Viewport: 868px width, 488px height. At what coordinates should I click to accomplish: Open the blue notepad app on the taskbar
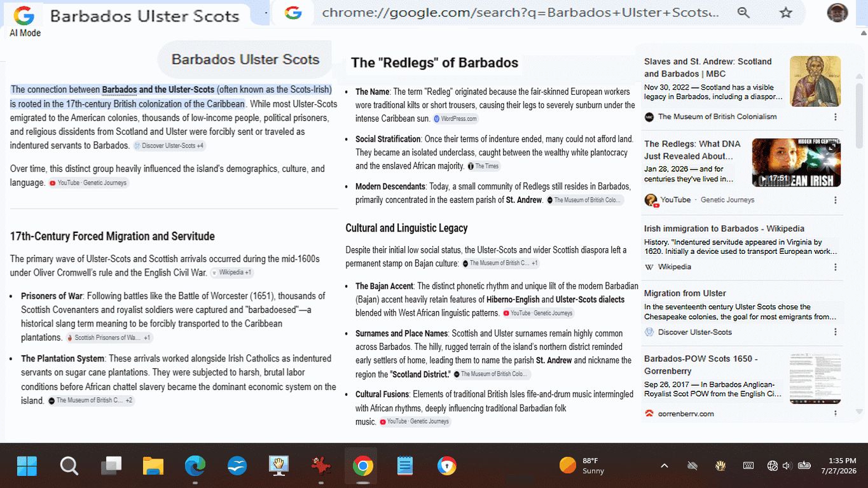click(404, 466)
